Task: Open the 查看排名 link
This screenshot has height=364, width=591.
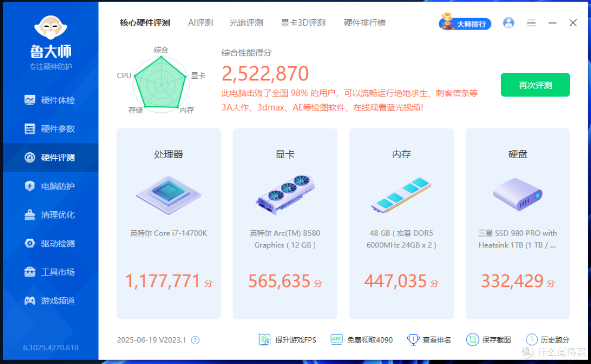Action: (437, 340)
